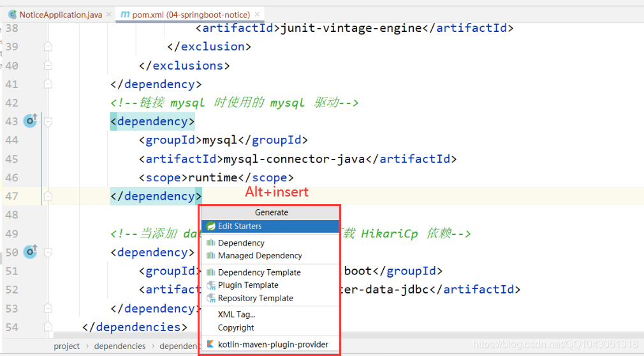Click the closing </dependencies> tag
The height and width of the screenshot is (356, 644).
(135, 327)
